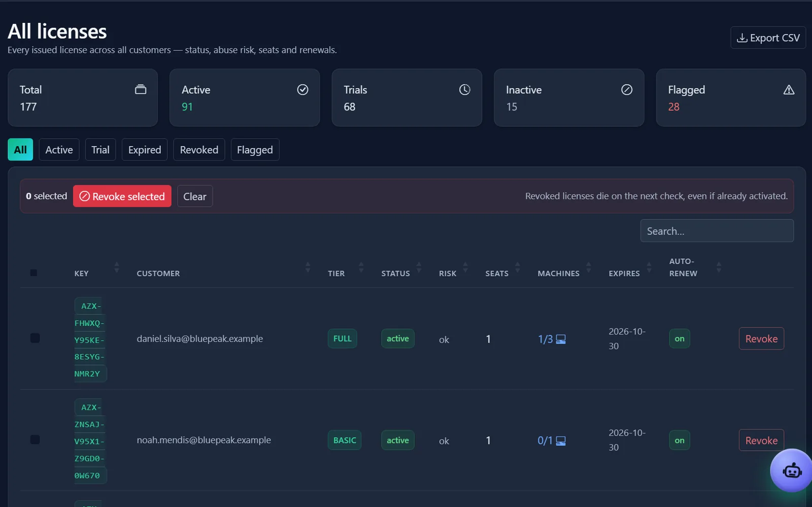The image size is (812, 507).
Task: Sort table by Tier column arrows
Action: (361, 267)
